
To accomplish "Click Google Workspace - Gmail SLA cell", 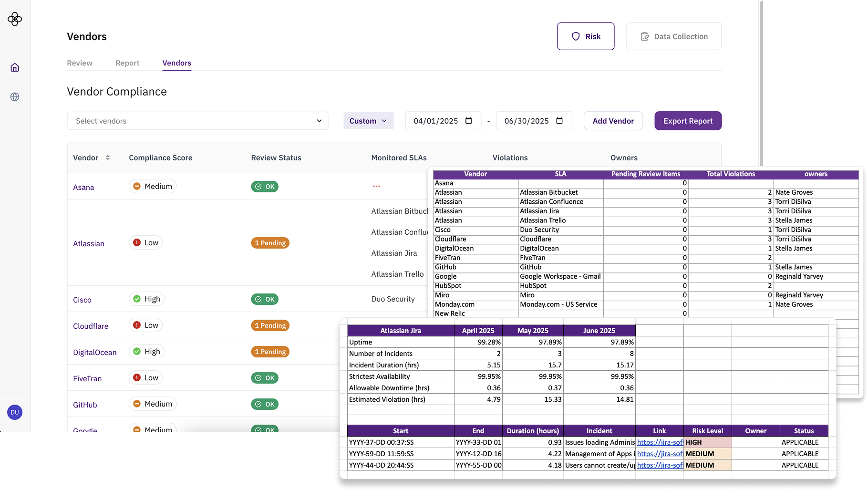I will [560, 276].
